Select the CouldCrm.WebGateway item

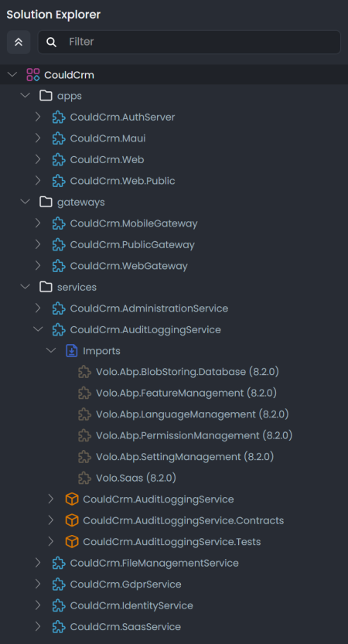click(x=128, y=266)
